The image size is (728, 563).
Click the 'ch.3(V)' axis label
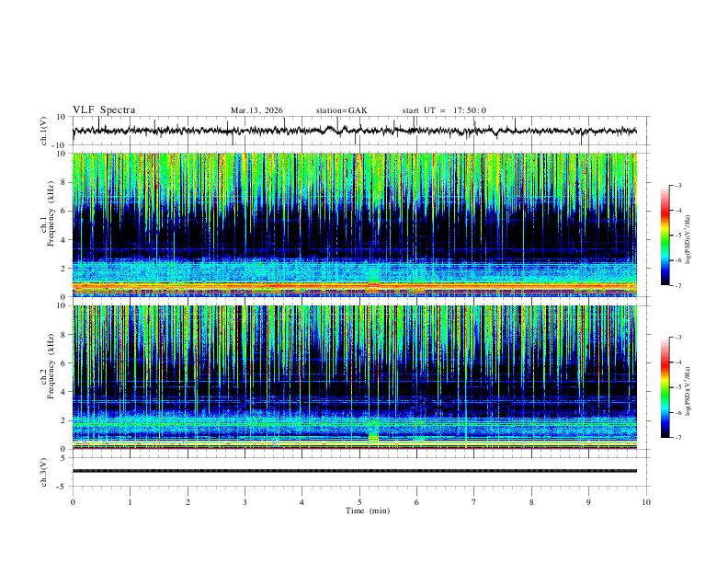point(44,472)
